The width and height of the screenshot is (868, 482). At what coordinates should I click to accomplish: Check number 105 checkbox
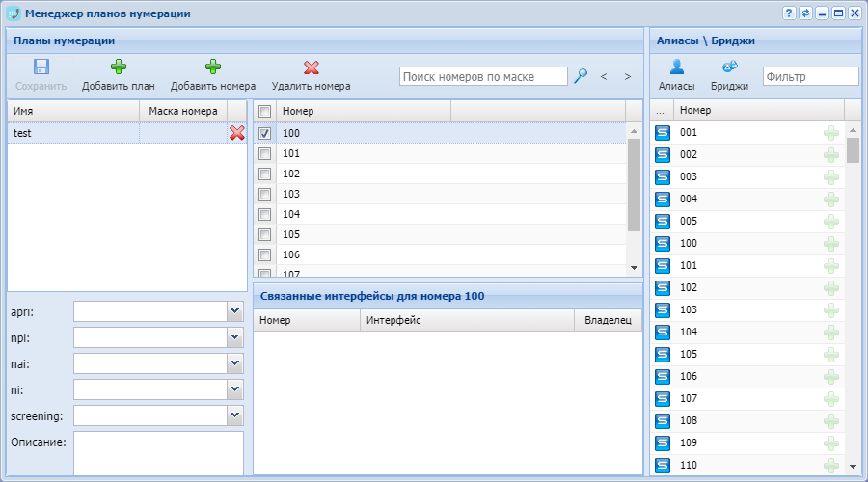[264, 234]
